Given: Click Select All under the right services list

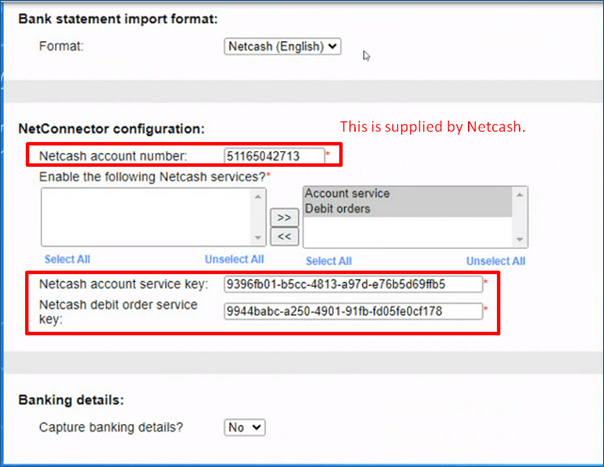Looking at the screenshot, I should pyautogui.click(x=329, y=261).
